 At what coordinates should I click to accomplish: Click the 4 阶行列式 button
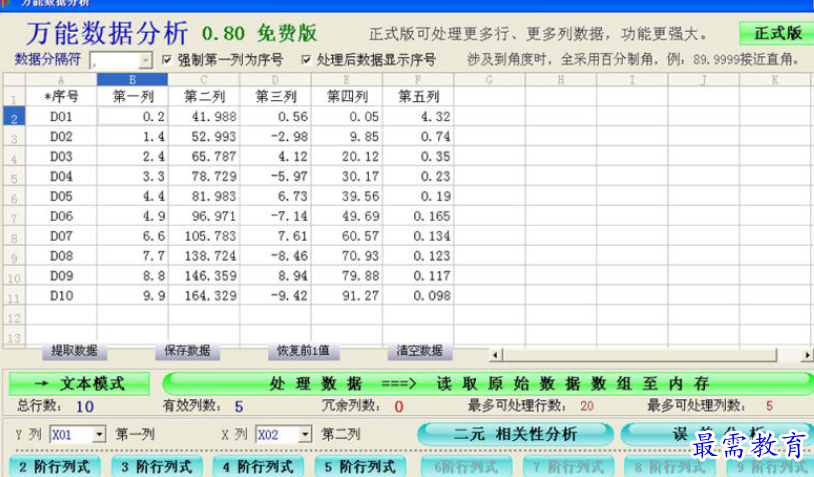point(259,467)
